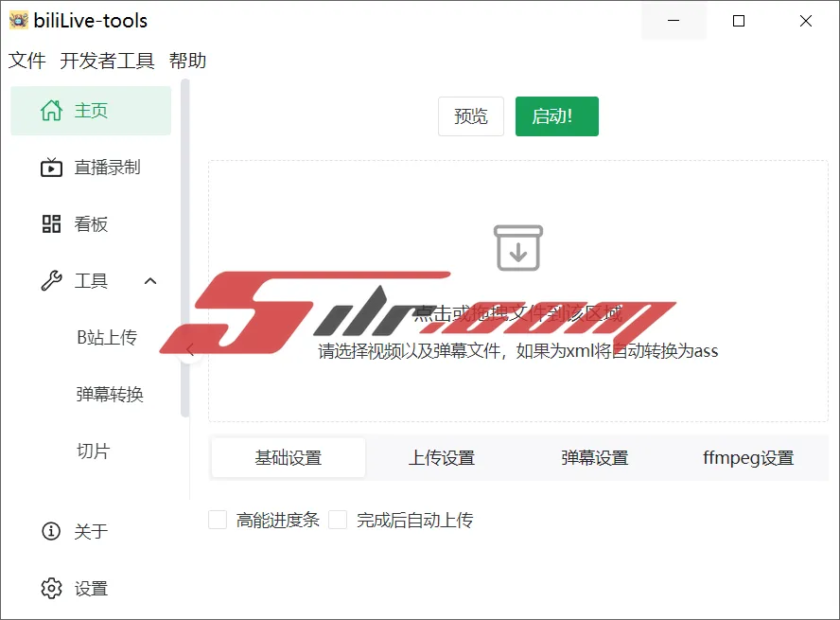Open the B站上传 tool page

coord(107,337)
